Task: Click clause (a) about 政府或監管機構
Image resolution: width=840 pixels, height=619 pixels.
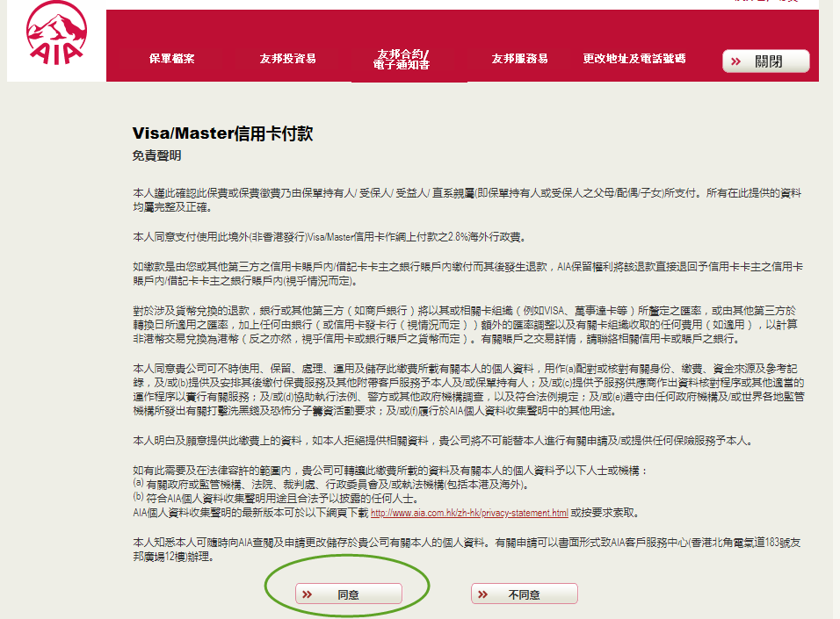Action: 331,485
